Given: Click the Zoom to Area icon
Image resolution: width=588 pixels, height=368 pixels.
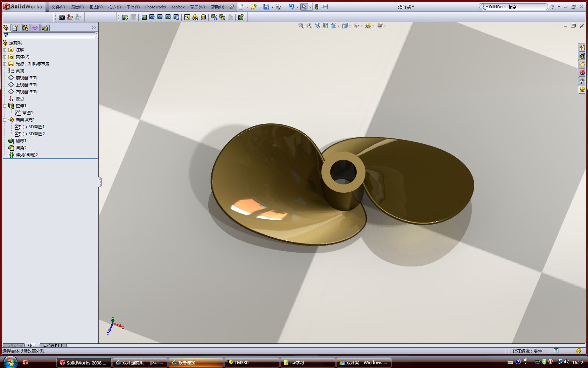Looking at the screenshot, I should click(x=309, y=26).
